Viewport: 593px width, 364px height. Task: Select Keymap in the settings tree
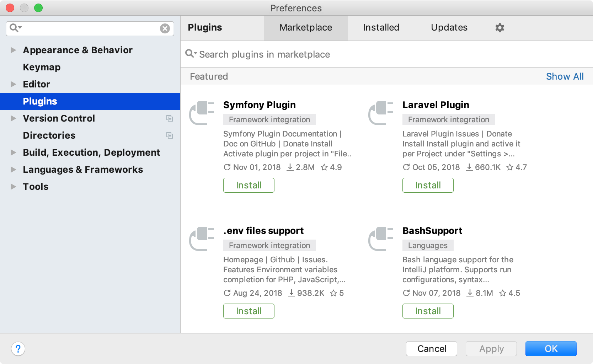pyautogui.click(x=42, y=67)
